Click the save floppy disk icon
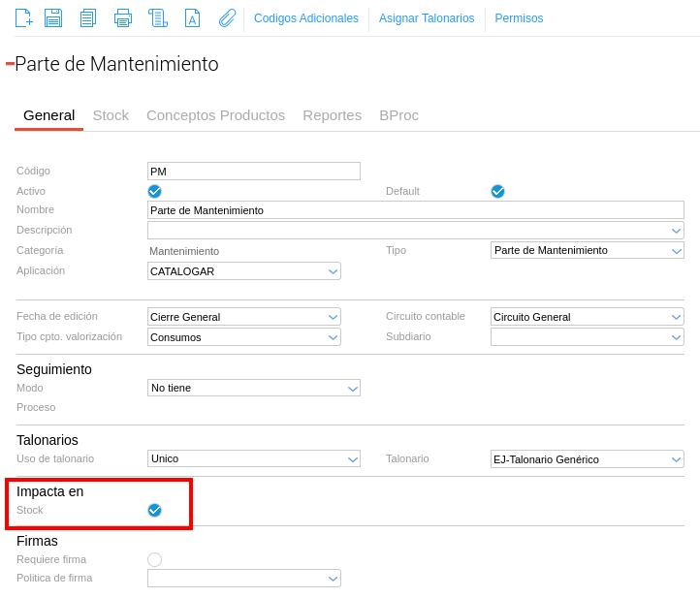The height and width of the screenshot is (598, 700). pyautogui.click(x=53, y=18)
